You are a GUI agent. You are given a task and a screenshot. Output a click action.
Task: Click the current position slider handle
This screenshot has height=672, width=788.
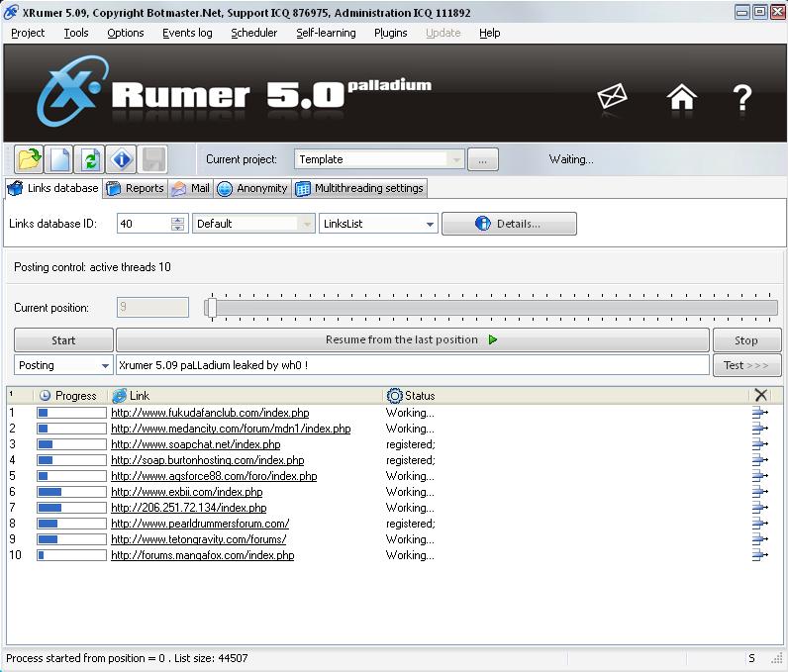(211, 308)
